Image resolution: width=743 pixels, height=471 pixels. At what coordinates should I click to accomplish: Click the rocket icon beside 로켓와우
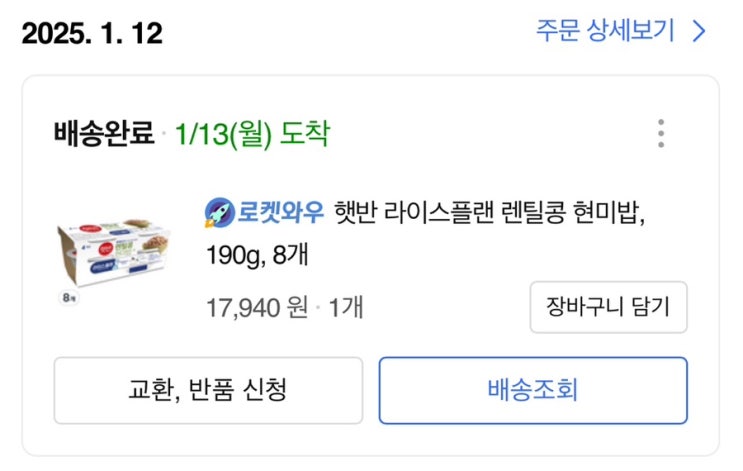coord(219,212)
